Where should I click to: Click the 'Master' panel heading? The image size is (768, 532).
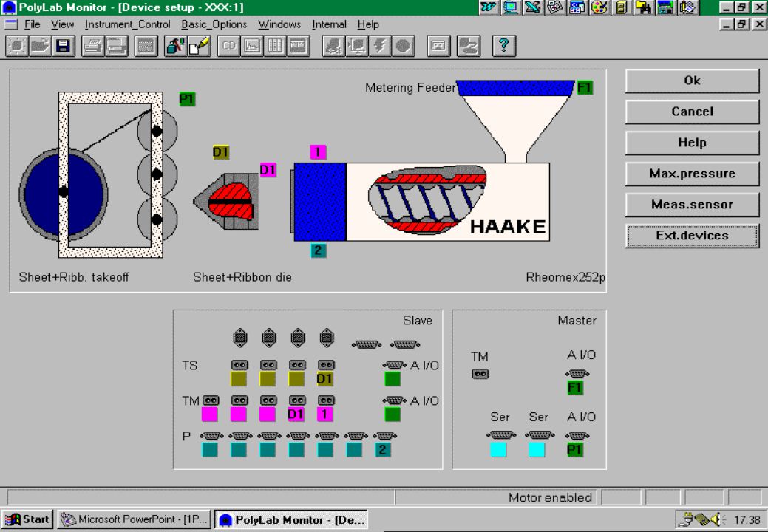[577, 321]
